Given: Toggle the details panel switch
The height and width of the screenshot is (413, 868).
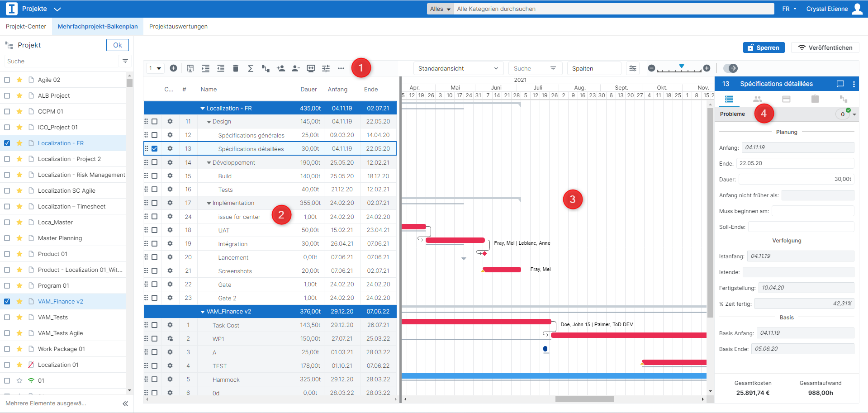Looking at the screenshot, I should pos(730,68).
